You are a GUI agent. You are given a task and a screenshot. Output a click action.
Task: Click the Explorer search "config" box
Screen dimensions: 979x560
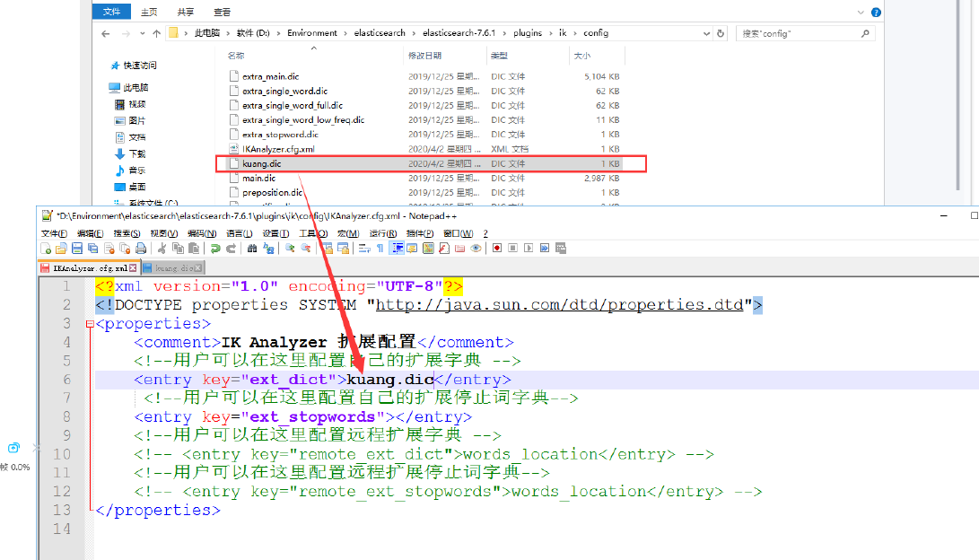tap(799, 33)
